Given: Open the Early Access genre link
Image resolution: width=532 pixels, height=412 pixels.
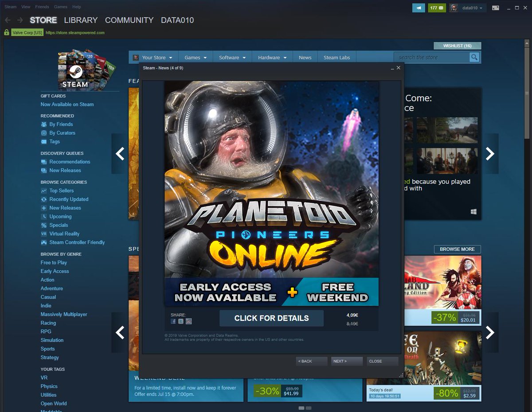Looking at the screenshot, I should click(55, 271).
